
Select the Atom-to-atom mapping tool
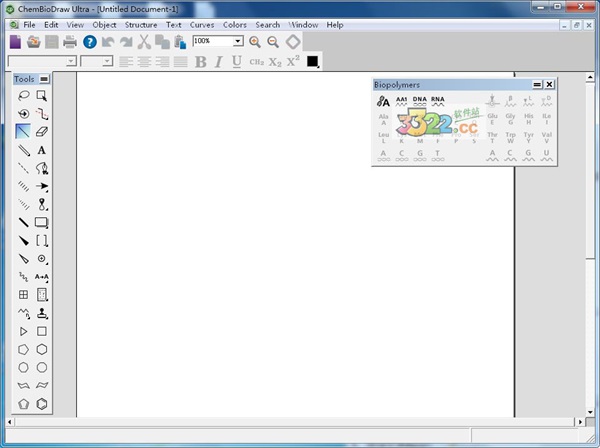(42, 277)
